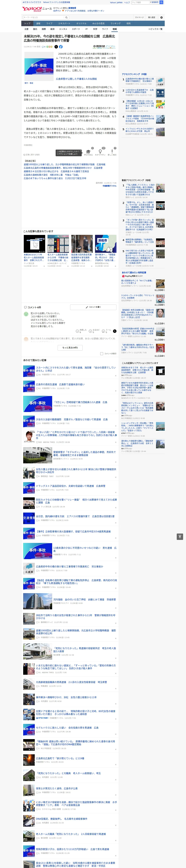Select ランキング main tab
The image size is (186, 868).
coord(115,24)
